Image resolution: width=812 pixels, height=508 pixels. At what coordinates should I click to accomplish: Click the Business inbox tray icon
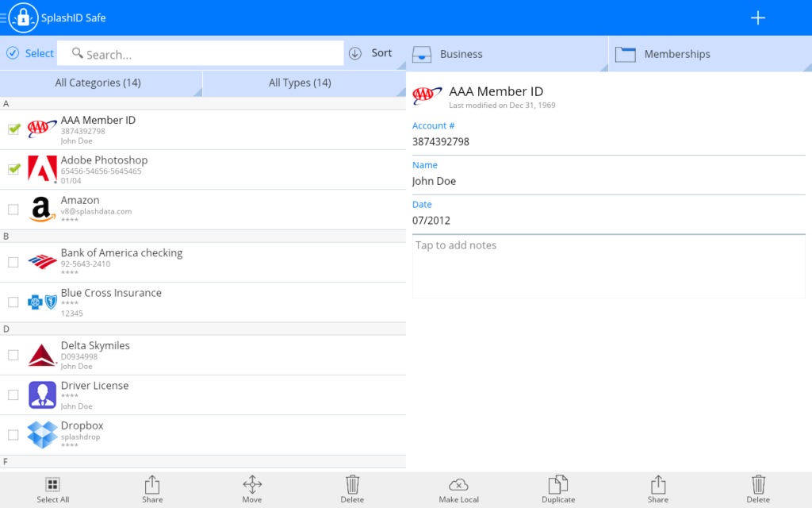[x=422, y=54]
